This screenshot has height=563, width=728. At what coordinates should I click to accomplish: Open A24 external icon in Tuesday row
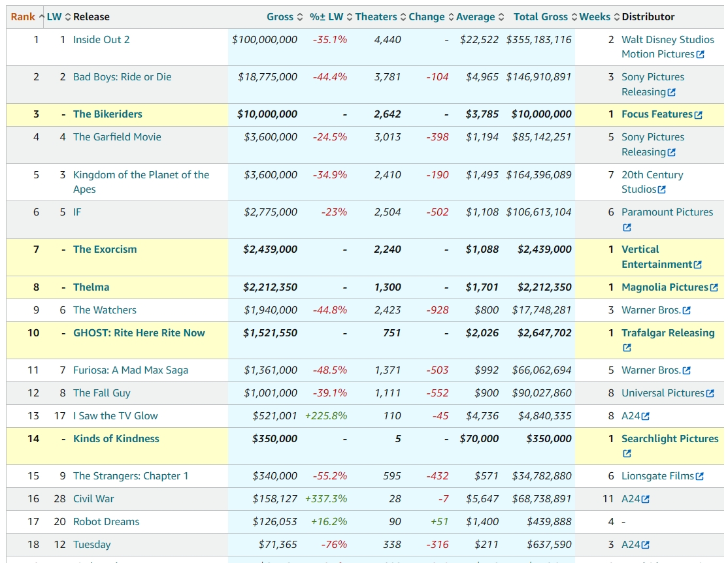(x=646, y=545)
